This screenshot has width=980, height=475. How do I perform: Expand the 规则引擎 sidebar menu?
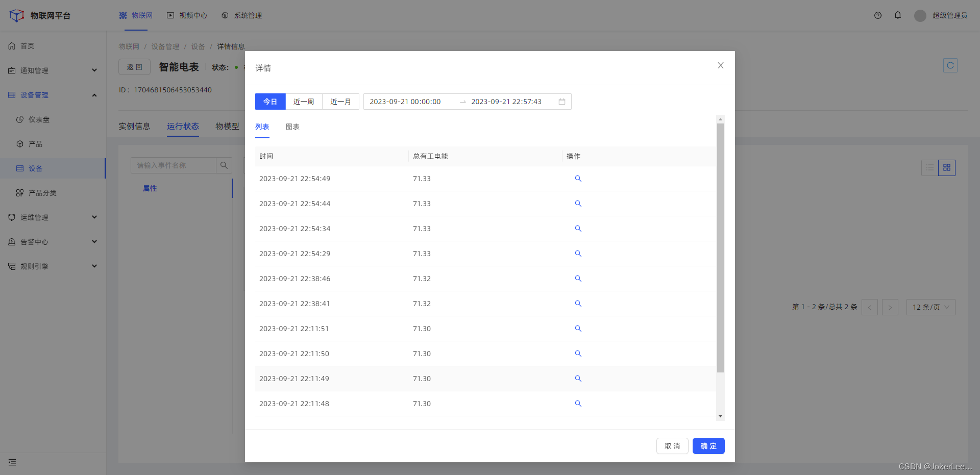[x=53, y=266]
